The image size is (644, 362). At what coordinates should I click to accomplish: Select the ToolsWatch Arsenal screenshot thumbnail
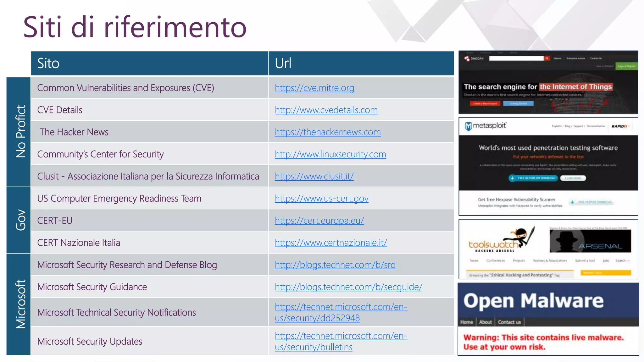[548, 249]
